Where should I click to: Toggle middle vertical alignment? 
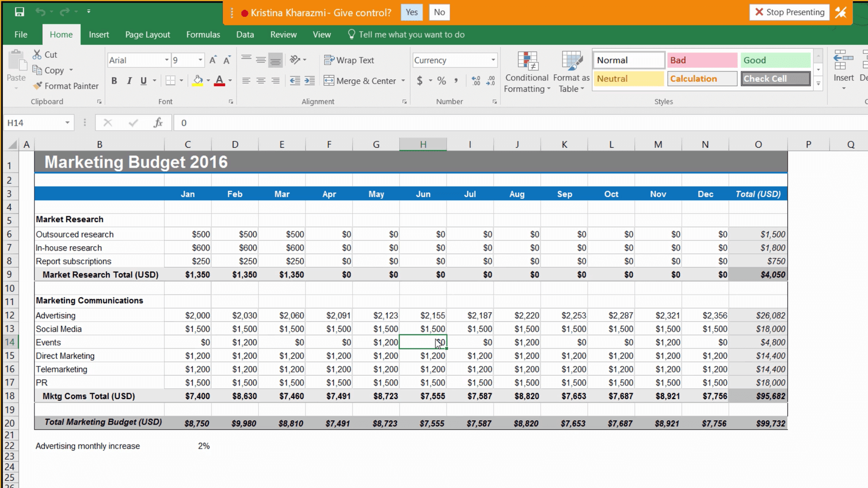(261, 60)
